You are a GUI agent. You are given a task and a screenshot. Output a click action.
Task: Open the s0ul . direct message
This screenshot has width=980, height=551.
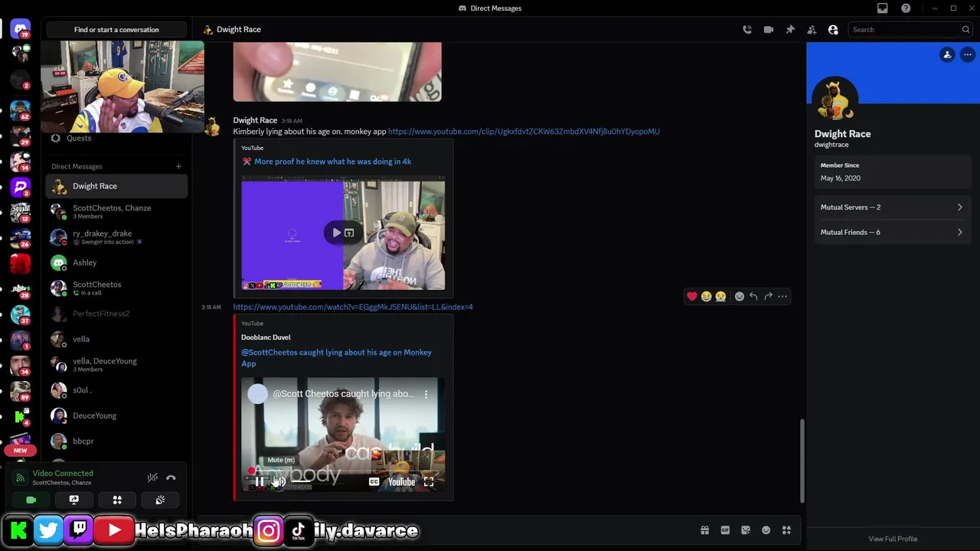pos(116,390)
